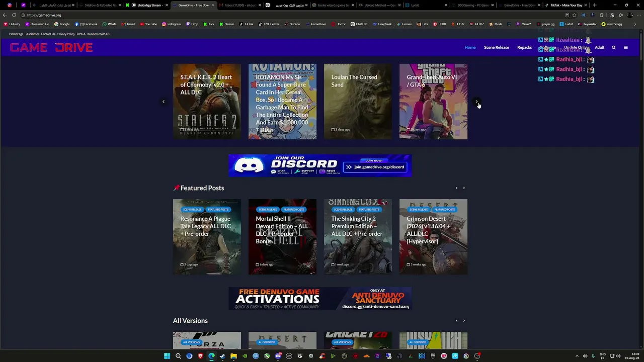Screen dimensions: 644x362
Task: Open the Adult menu item
Action: (600, 48)
